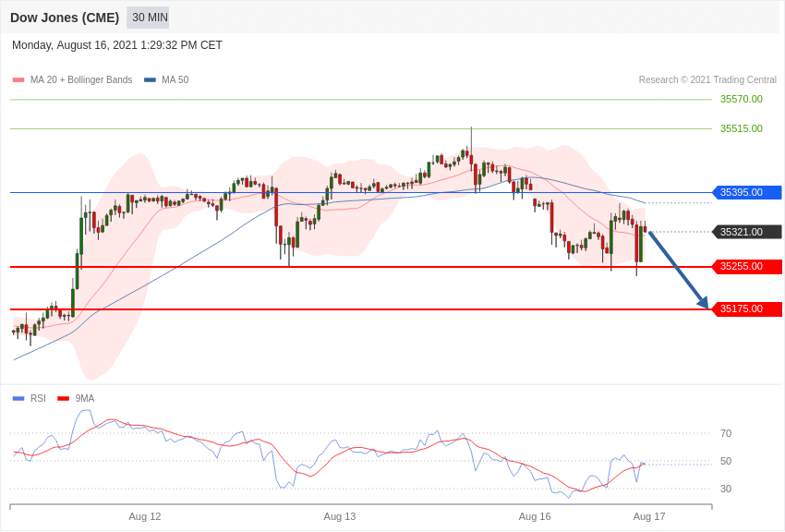Click the Aug 17 date marker
The width and height of the screenshot is (785, 532).
649,516
